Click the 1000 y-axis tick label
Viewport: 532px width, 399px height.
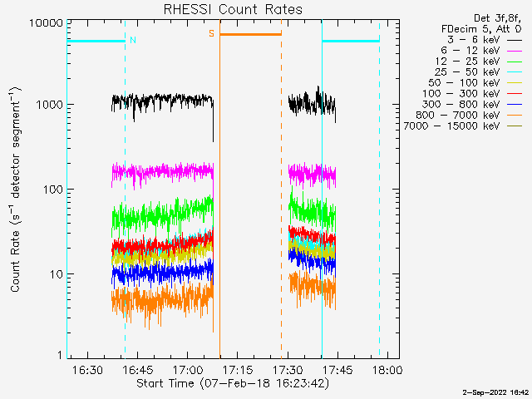[50, 105]
